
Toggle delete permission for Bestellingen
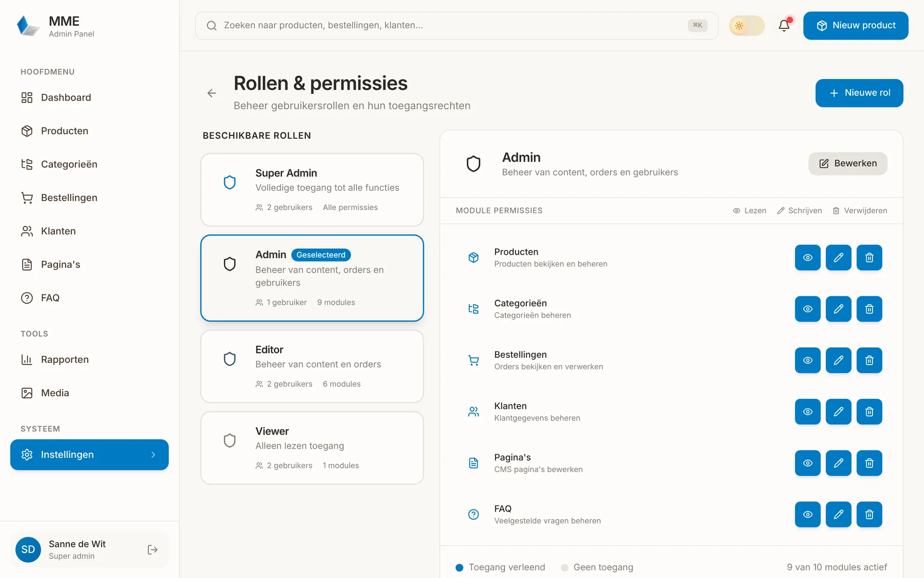[x=869, y=360]
